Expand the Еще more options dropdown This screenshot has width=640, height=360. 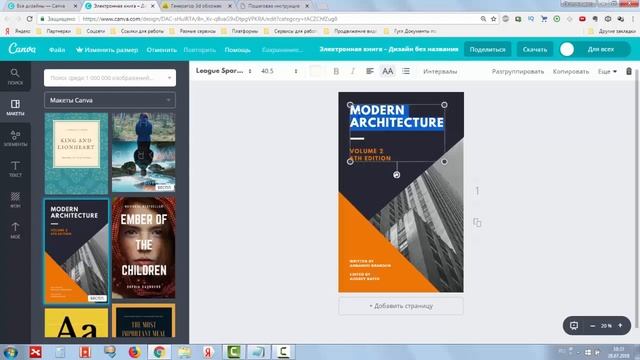pyautogui.click(x=607, y=71)
